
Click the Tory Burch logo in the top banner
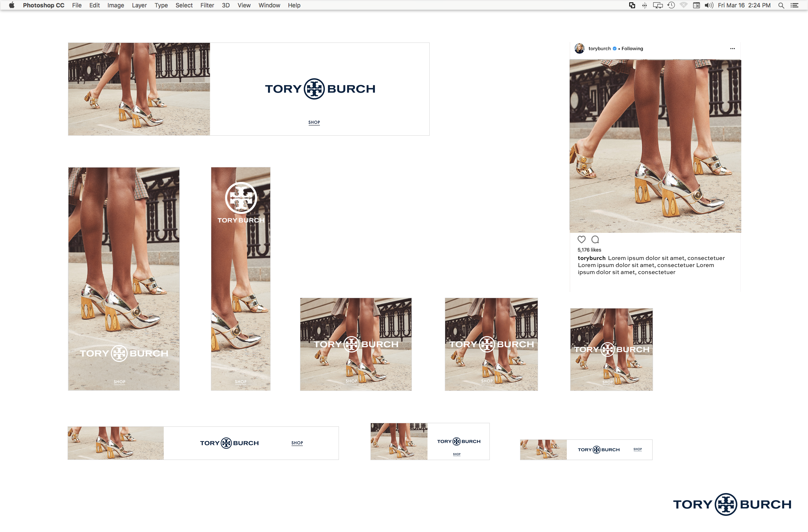pos(320,89)
